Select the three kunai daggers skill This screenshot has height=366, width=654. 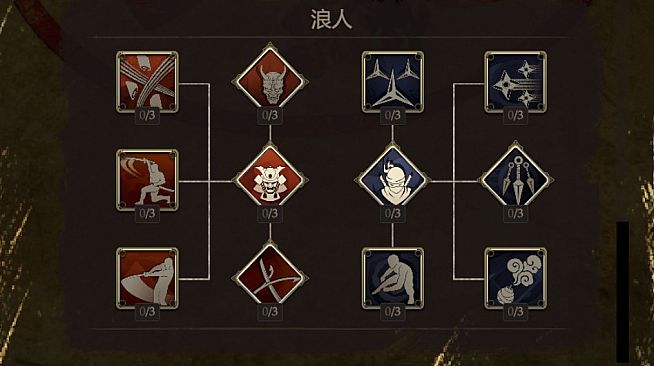click(x=516, y=178)
